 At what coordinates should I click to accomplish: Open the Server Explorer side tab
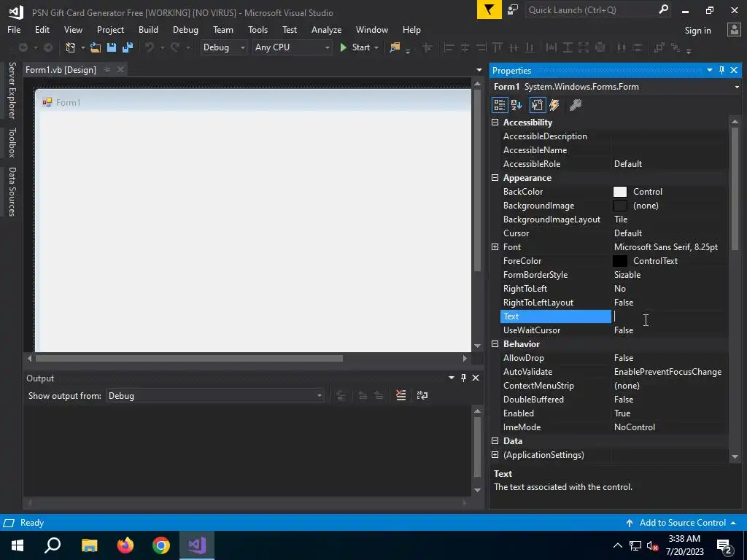[12, 90]
